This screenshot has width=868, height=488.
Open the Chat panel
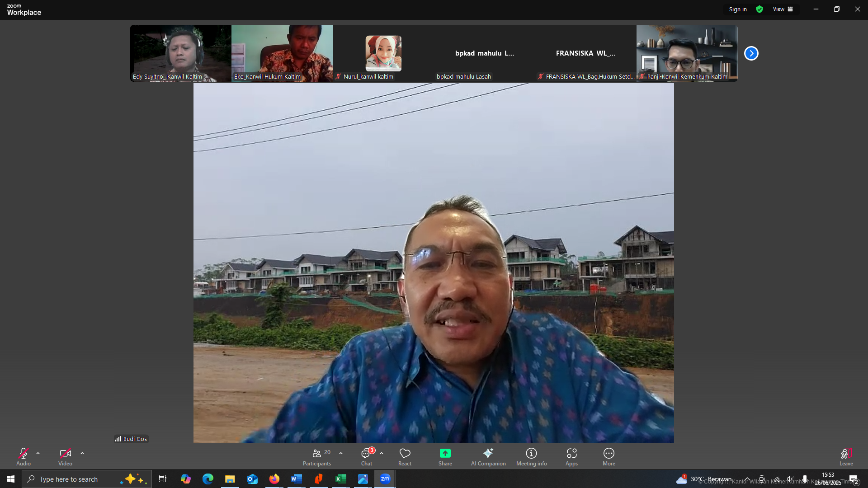367,456
